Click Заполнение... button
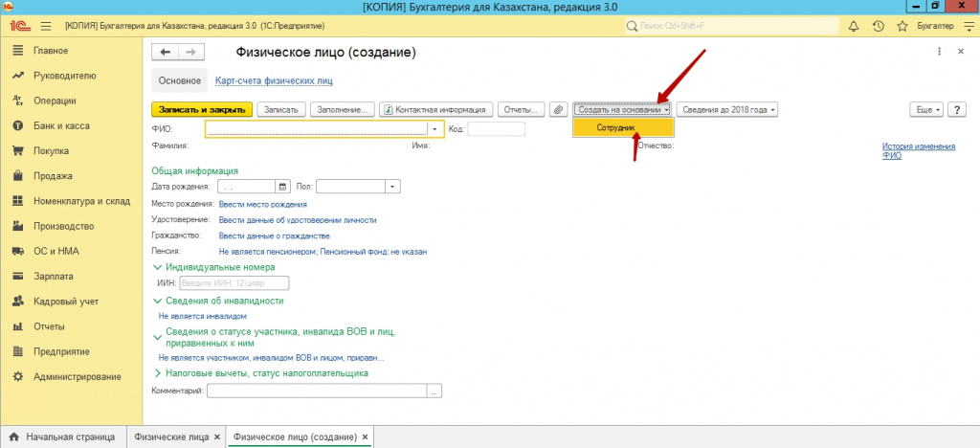 (343, 109)
